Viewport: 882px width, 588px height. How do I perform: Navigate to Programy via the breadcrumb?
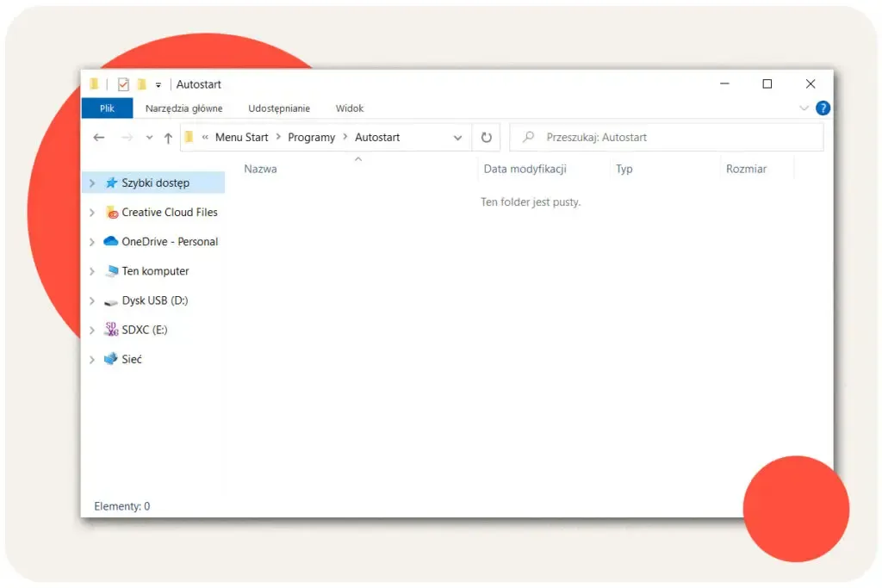311,137
